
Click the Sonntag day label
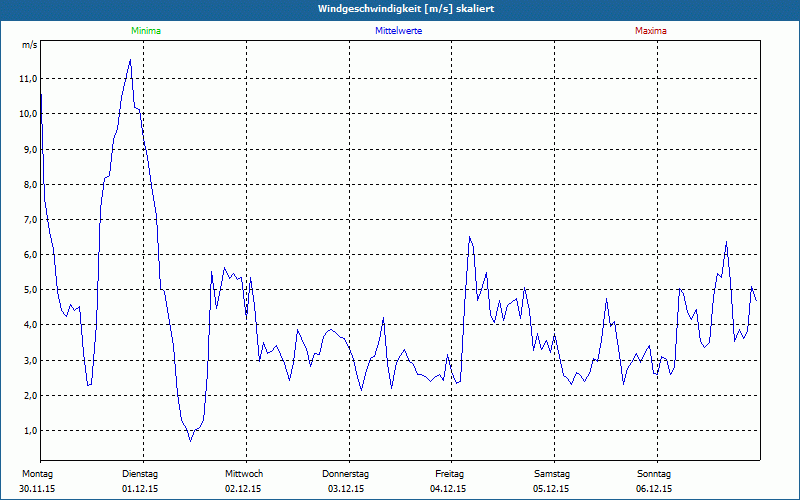(654, 474)
